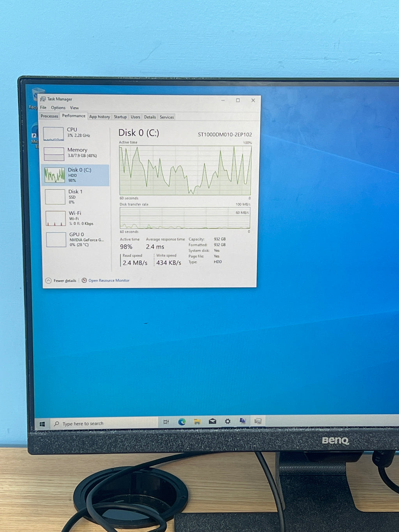Switch to the Details tab
The height and width of the screenshot is (532, 399).
150,117
